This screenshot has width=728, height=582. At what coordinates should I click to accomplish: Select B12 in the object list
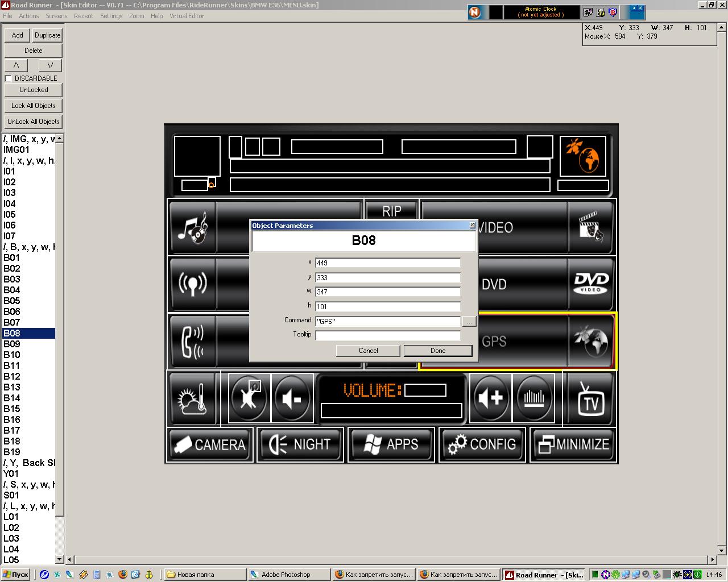(x=12, y=376)
